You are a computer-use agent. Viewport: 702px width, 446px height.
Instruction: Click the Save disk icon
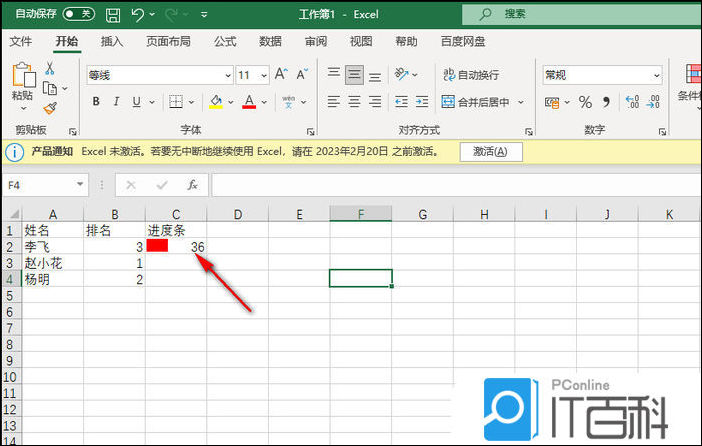(112, 15)
